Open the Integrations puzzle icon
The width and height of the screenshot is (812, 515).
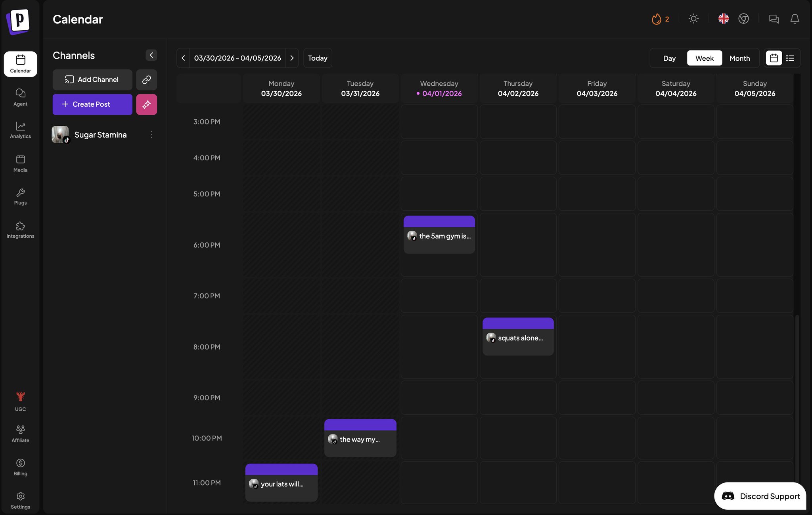(x=20, y=230)
